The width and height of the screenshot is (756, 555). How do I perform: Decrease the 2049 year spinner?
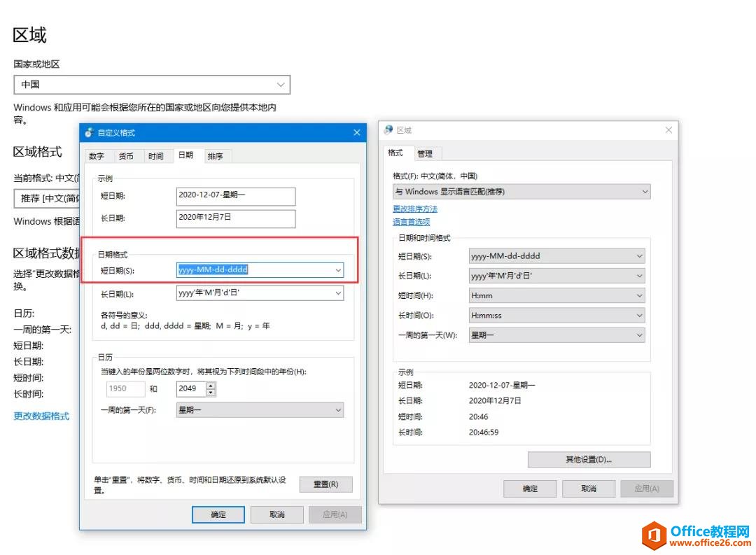(211, 393)
